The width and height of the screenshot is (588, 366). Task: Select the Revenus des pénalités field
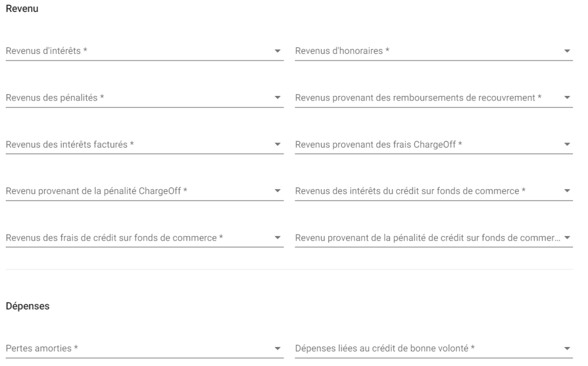point(144,98)
